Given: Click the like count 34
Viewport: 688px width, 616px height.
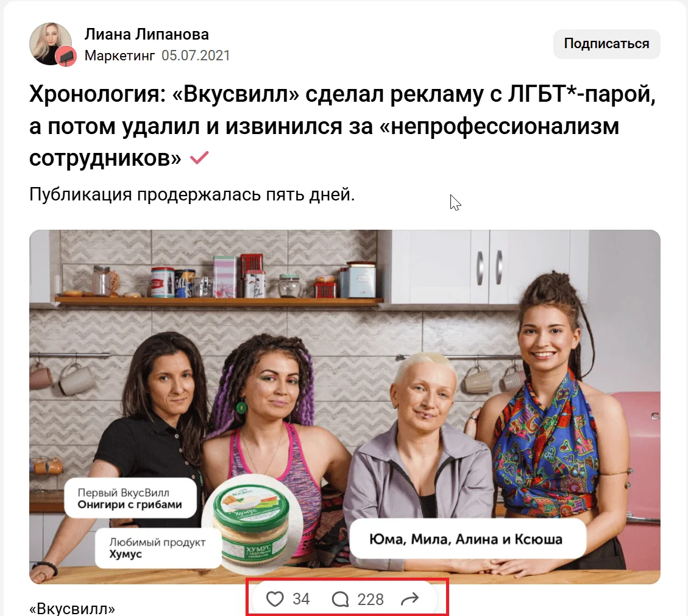Looking at the screenshot, I should [302, 599].
